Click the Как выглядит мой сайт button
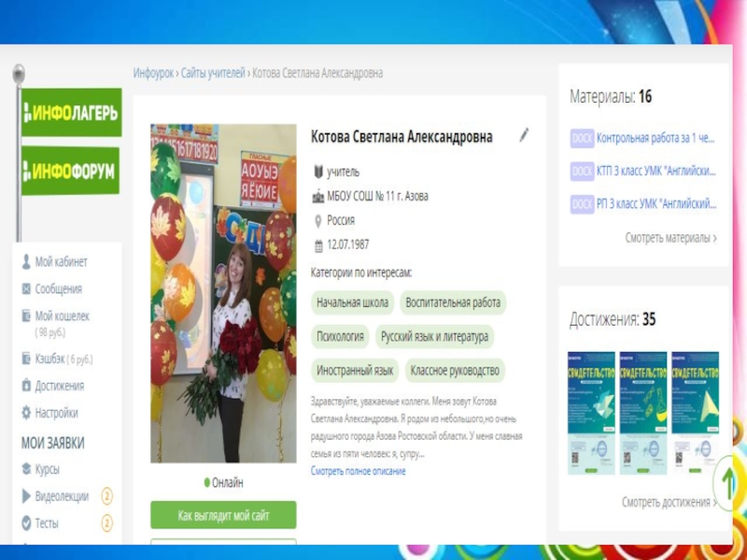Viewport: 747px width, 560px height. [223, 515]
